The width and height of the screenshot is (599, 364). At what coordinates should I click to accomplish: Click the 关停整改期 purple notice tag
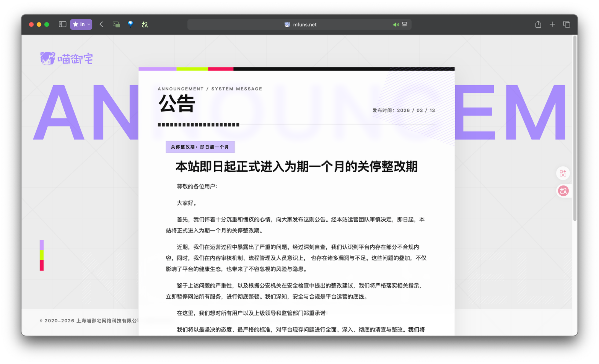click(200, 147)
